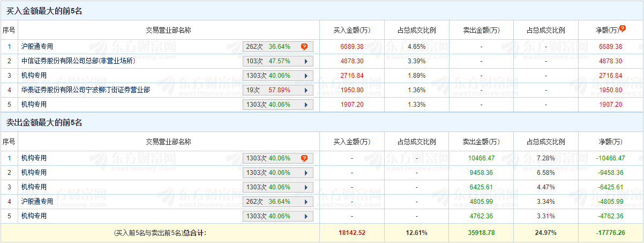Click the total net amount -17776.26
This screenshot has height=243, width=644.
[x=611, y=233]
